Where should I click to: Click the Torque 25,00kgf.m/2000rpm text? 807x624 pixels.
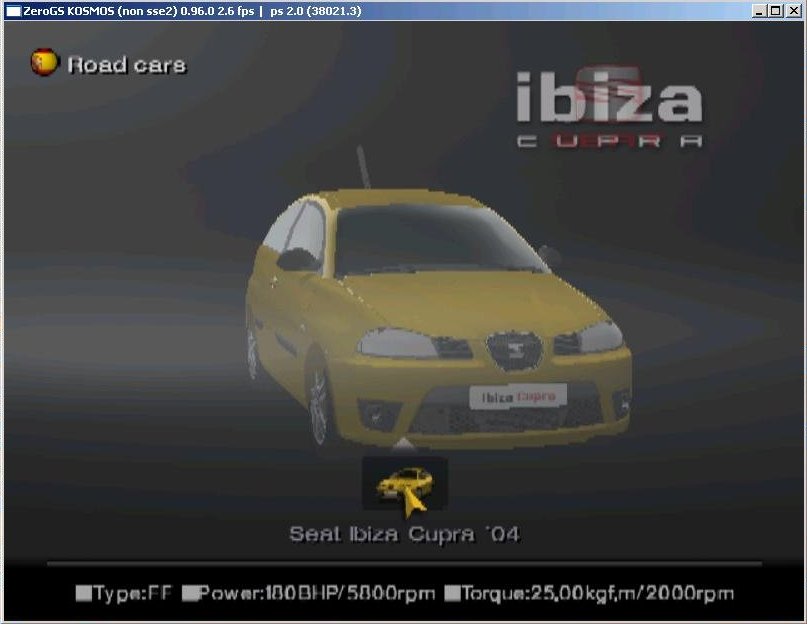597,593
